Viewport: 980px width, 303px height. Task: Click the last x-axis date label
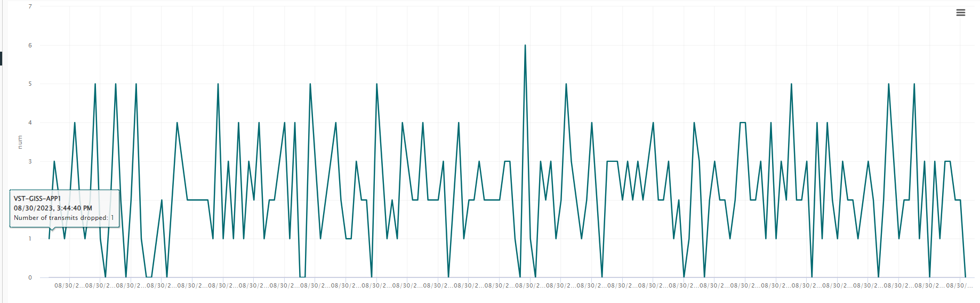tap(959, 286)
